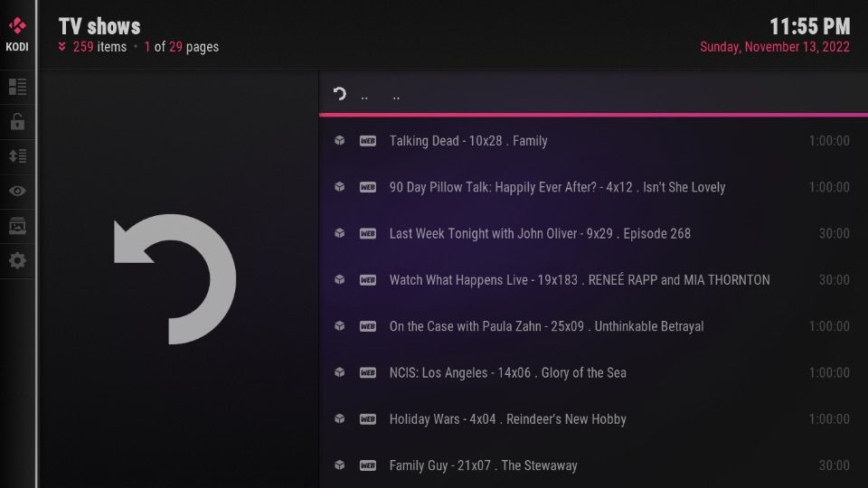Click the 1 of 29 pages indicator
Image resolution: width=868 pixels, height=488 pixels.
[x=182, y=47]
